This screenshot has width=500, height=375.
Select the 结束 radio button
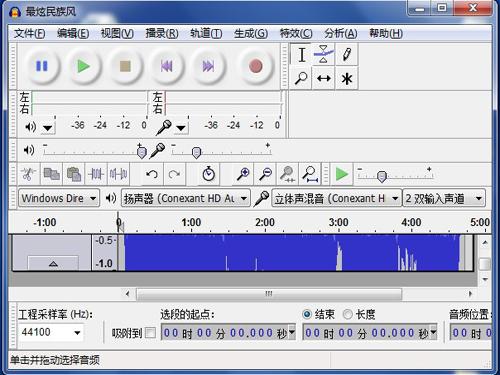[x=307, y=314]
